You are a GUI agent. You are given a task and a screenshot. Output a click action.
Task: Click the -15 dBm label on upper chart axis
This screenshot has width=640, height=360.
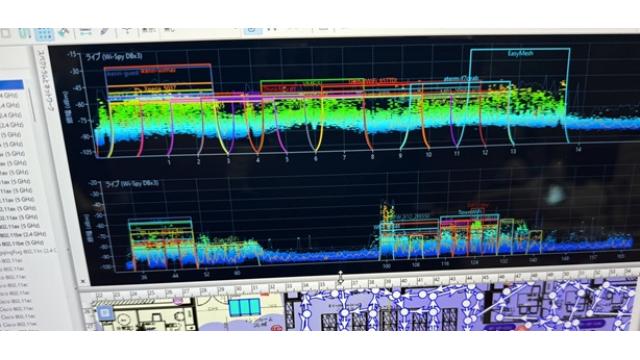click(72, 54)
